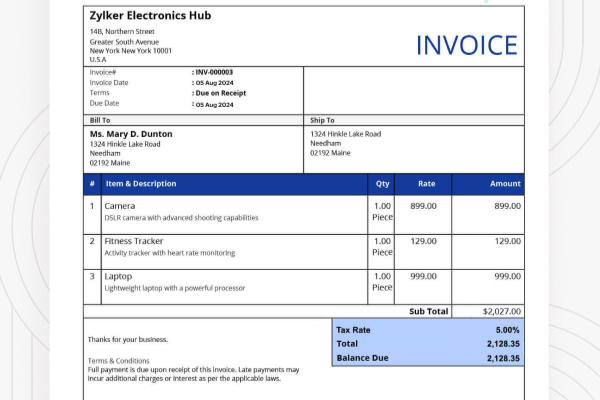Viewport: 600px width, 400px height.
Task: Click the address line 14B, Northern Street
Action: tap(122, 31)
